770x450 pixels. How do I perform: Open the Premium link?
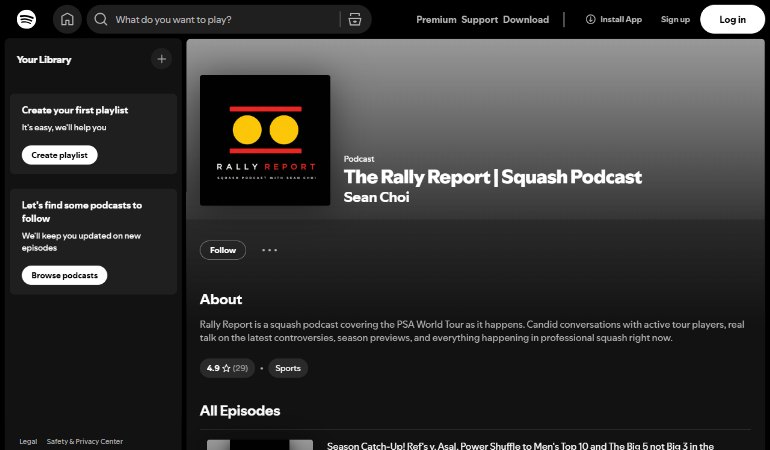(436, 20)
